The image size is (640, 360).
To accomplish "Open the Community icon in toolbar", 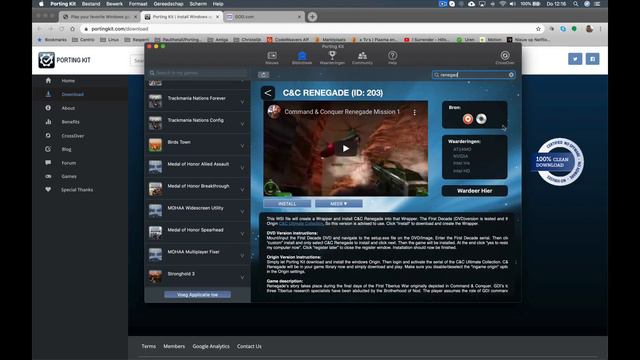I will coord(362,58).
